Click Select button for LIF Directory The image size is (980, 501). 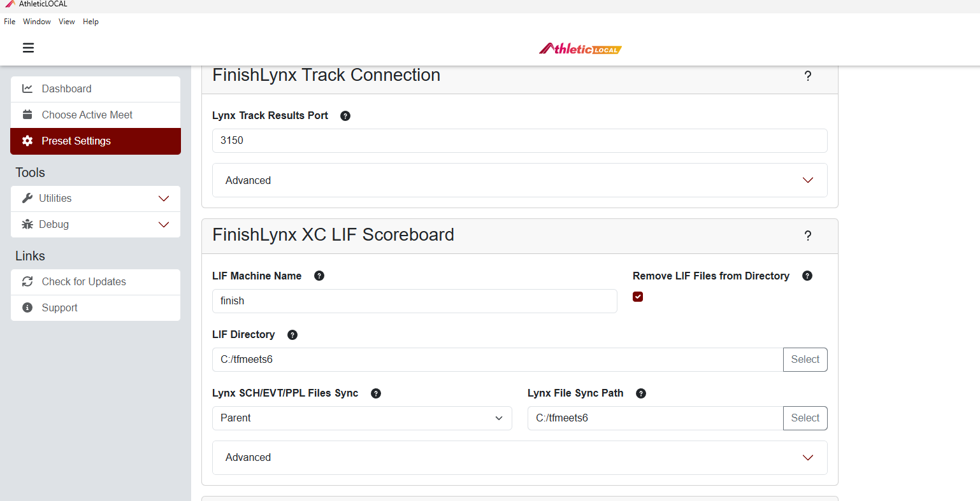805,360
